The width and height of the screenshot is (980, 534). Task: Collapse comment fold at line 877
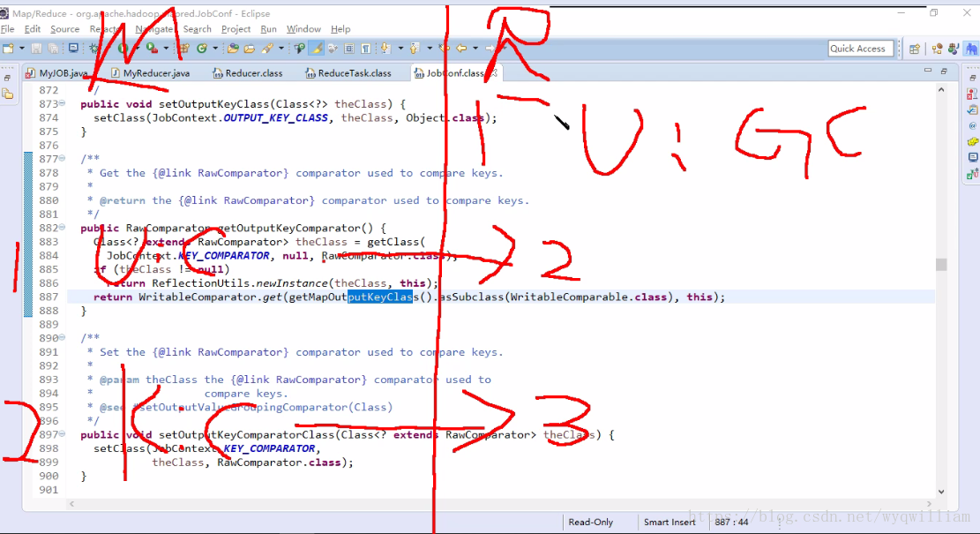62,158
